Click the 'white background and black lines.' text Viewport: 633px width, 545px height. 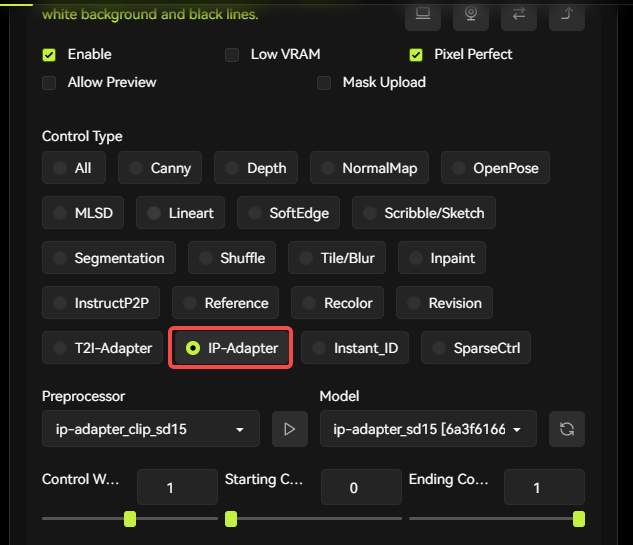[150, 15]
